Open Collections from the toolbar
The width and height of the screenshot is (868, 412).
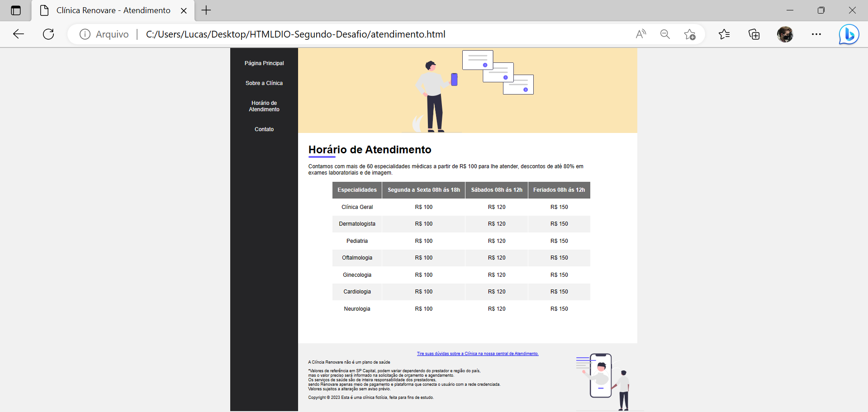point(754,34)
